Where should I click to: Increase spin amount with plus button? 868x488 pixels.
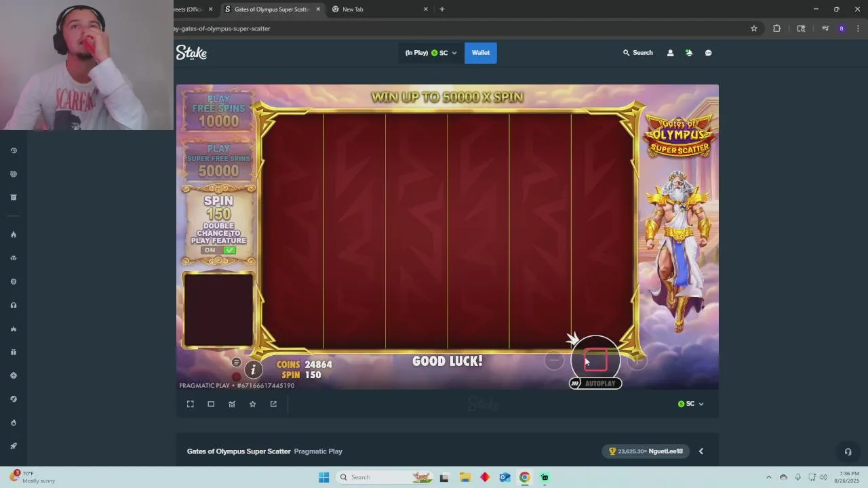click(x=637, y=361)
